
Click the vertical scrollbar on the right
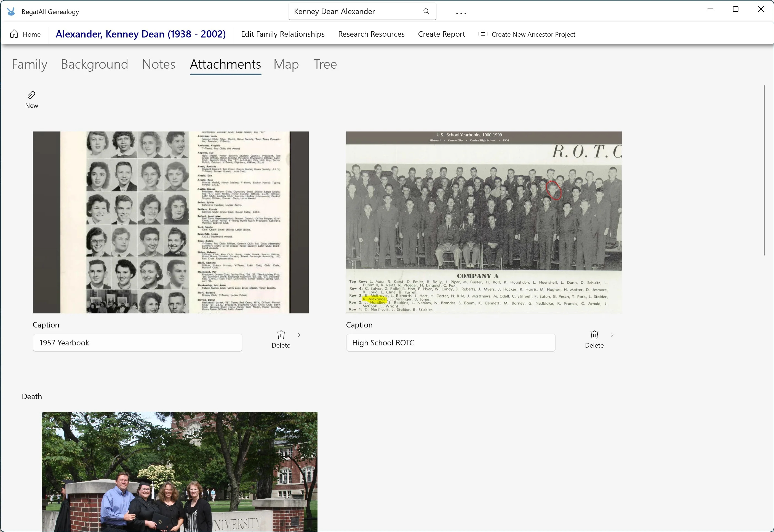click(x=764, y=170)
